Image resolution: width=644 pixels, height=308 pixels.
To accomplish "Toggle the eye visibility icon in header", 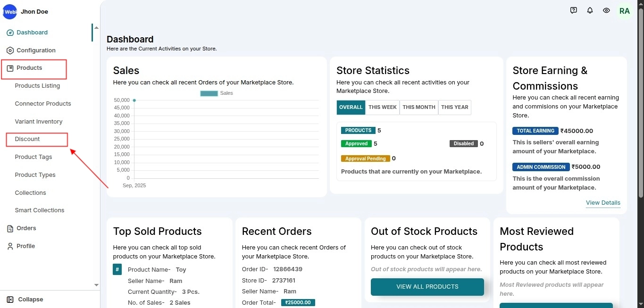I will pyautogui.click(x=606, y=10).
